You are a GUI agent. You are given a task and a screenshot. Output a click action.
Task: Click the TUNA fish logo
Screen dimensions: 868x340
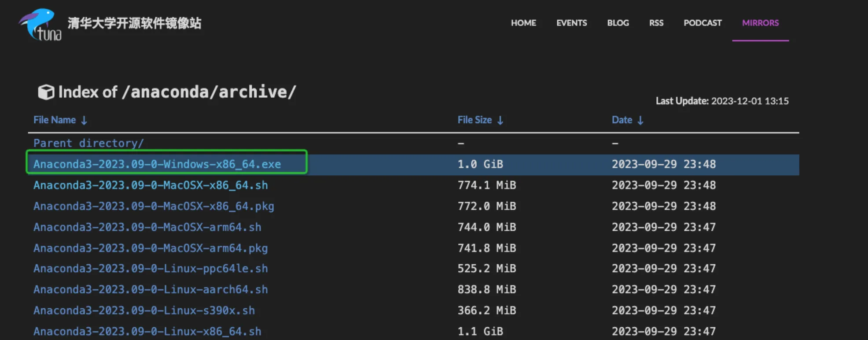[40, 25]
